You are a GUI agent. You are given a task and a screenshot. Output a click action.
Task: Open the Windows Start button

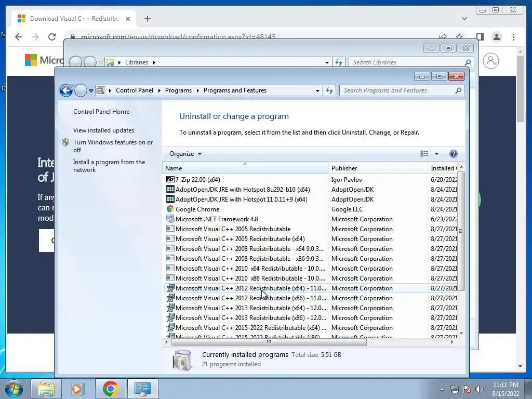[13, 389]
